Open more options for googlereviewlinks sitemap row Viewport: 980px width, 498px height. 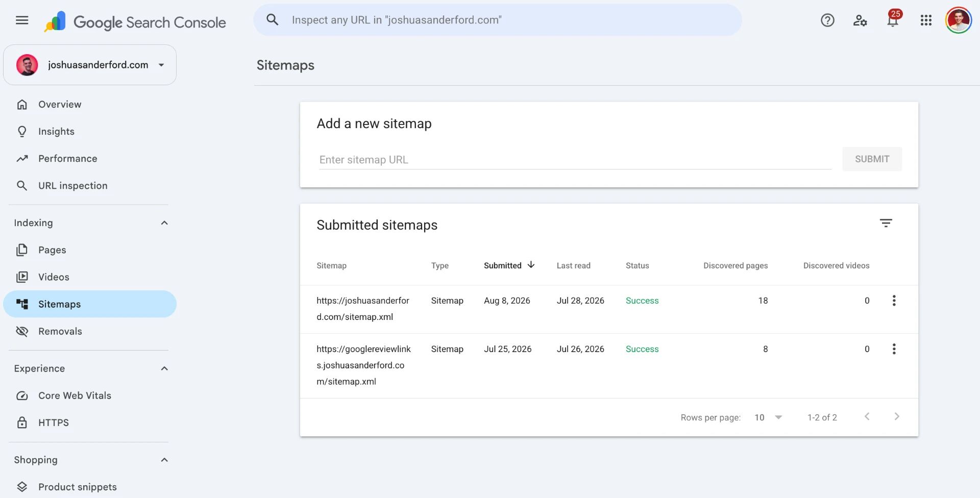[894, 349]
